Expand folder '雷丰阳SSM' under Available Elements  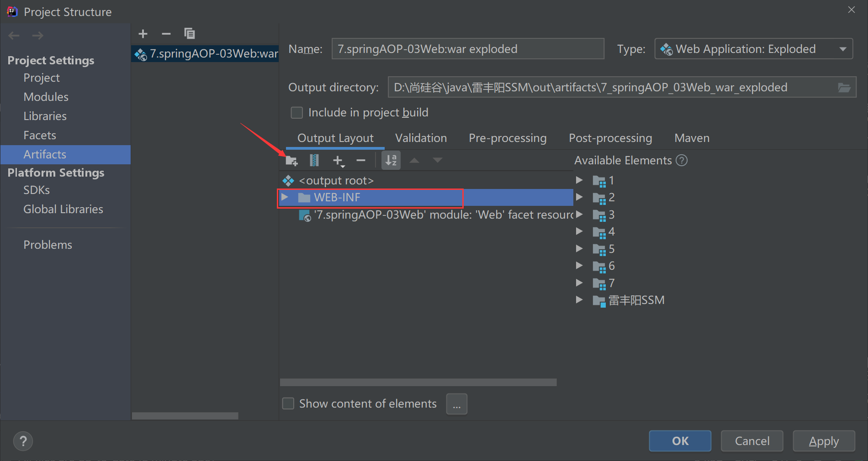point(579,300)
